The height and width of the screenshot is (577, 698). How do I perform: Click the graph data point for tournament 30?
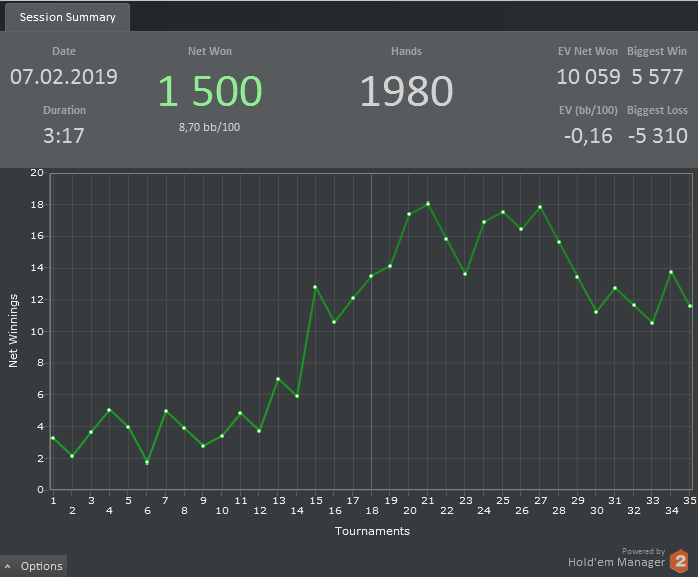tap(596, 312)
